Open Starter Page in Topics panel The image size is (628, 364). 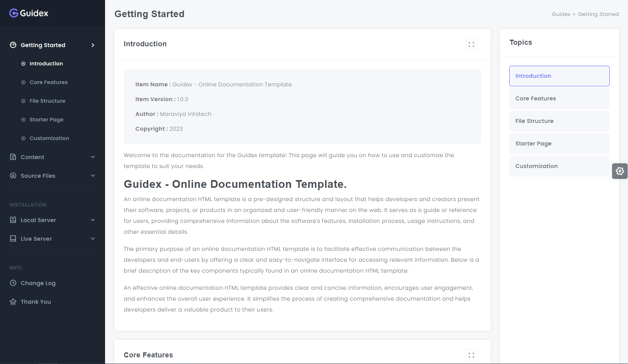coord(559,143)
